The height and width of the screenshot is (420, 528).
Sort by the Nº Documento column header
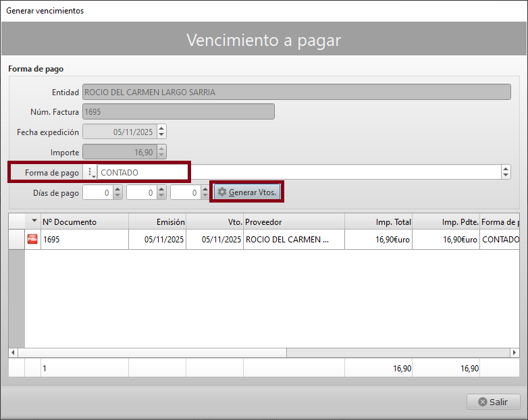tap(84, 221)
